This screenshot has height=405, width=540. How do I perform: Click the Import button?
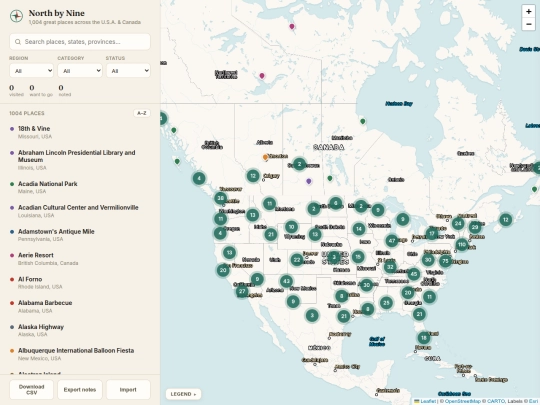(128, 390)
